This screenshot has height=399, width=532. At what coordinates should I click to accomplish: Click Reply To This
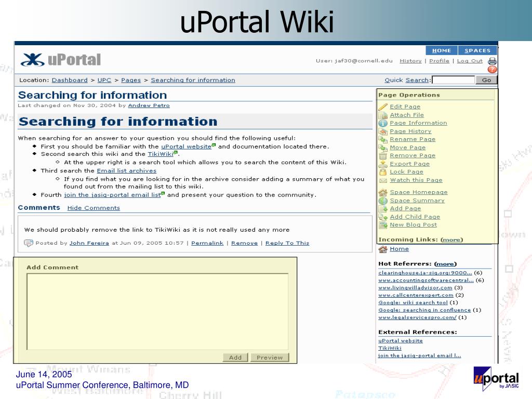(287, 243)
